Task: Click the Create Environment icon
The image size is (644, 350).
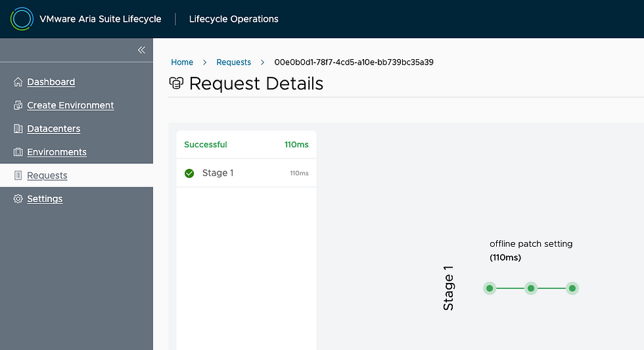Action: [x=18, y=105]
